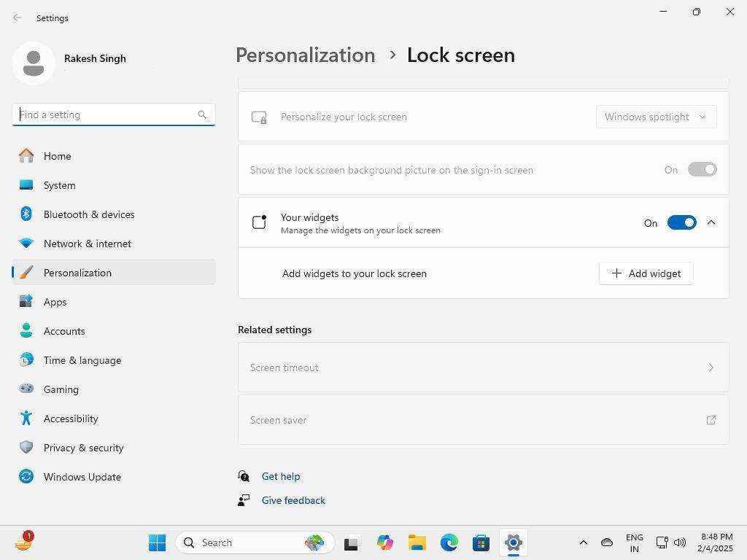Viewport: 747px width, 560px height.
Task: Select Apps from the navigation menu
Action: pos(55,302)
